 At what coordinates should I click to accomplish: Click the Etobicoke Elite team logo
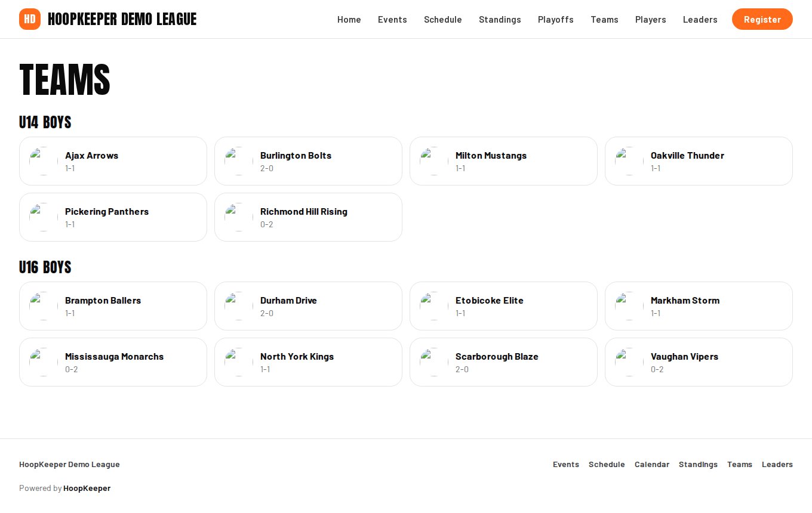coord(434,306)
